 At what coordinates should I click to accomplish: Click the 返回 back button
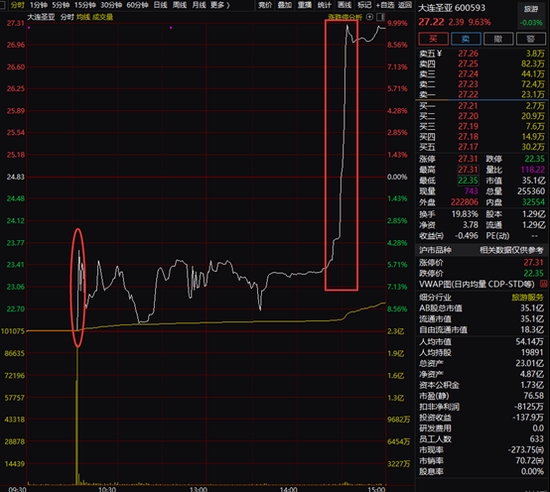tap(405, 5)
